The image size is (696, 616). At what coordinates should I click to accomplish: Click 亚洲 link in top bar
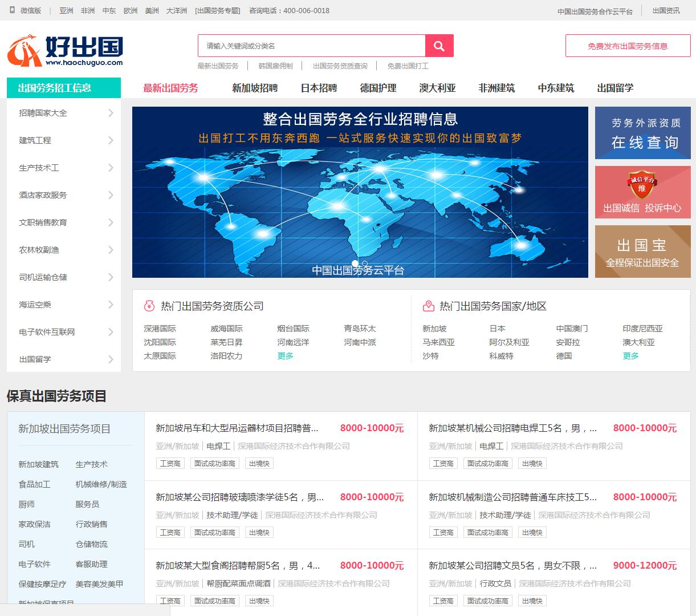(66, 11)
